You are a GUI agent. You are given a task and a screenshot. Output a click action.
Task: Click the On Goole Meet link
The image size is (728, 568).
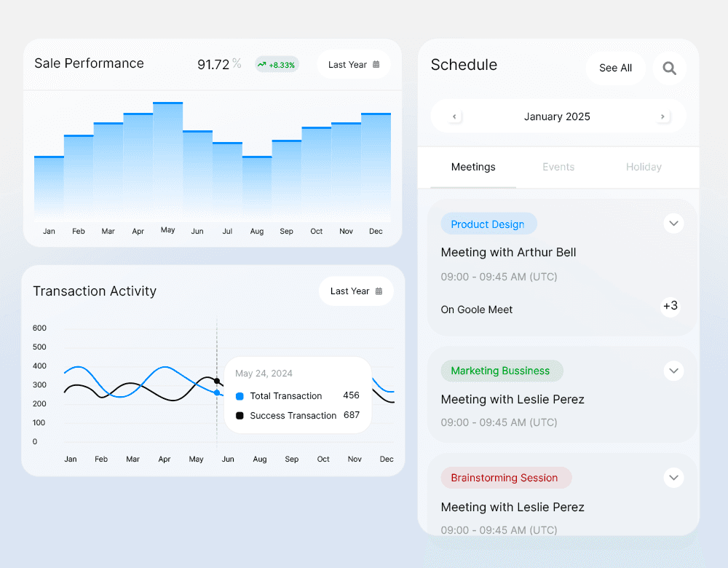pos(476,309)
